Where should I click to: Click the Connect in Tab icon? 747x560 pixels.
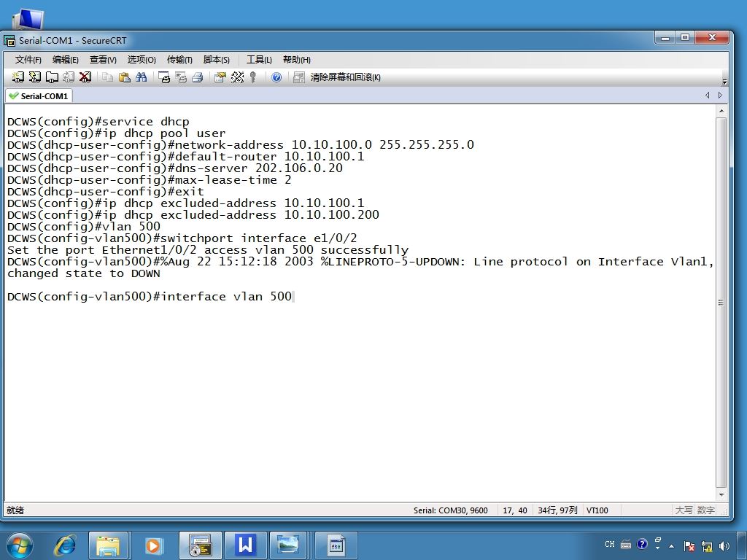pyautogui.click(x=52, y=77)
